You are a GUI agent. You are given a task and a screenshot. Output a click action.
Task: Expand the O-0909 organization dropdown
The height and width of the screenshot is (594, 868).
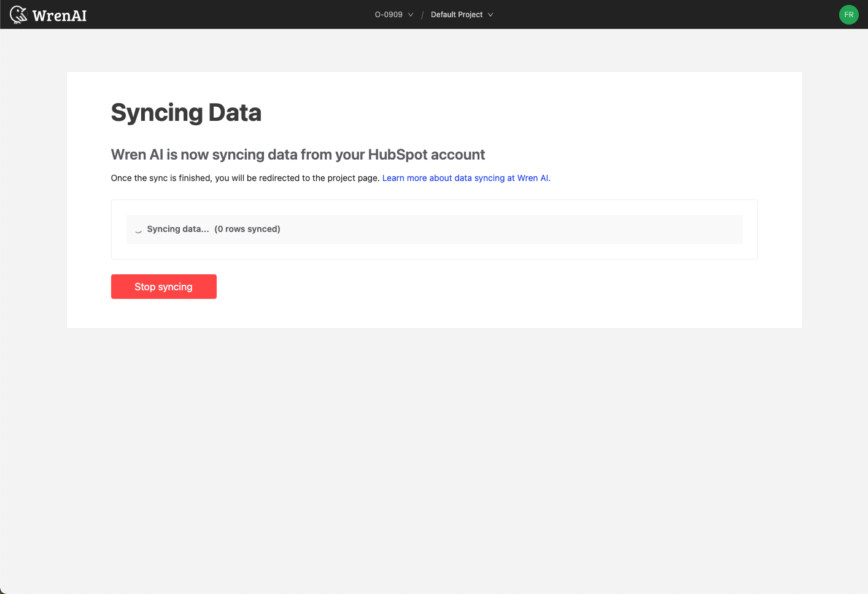(394, 15)
